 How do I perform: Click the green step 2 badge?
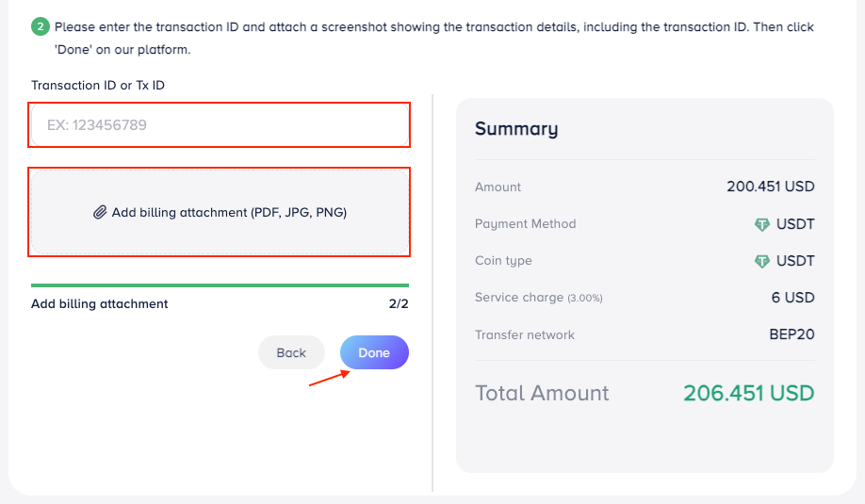[x=40, y=27]
